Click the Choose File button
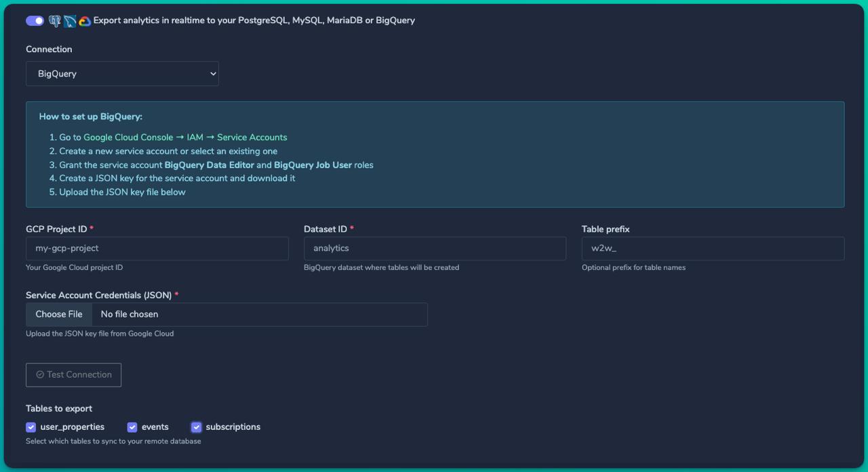868x472 pixels. pos(59,315)
